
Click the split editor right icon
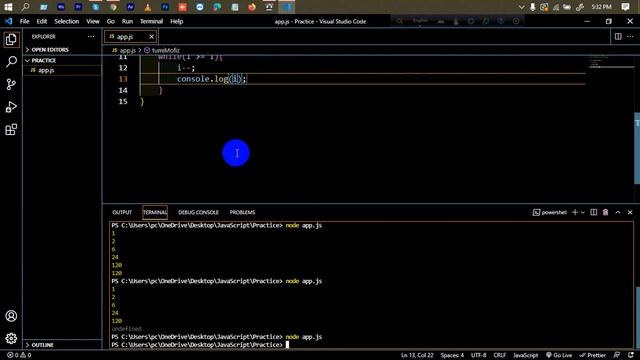[x=618, y=37]
